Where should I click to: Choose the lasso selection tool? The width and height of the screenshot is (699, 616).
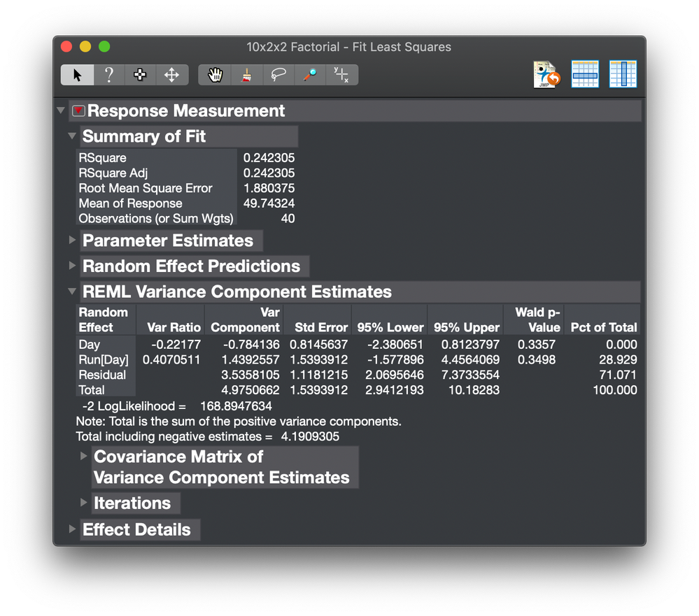[278, 75]
